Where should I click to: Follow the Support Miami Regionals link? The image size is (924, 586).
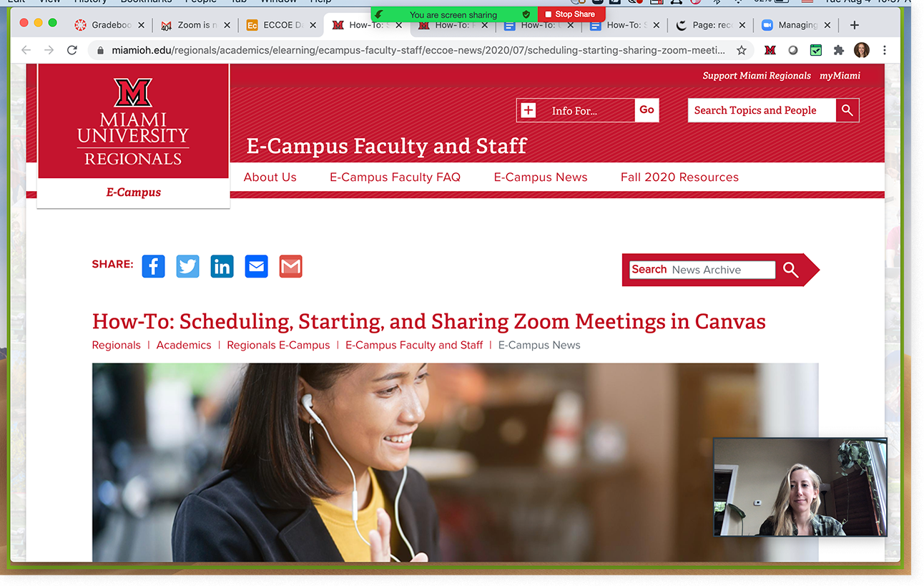coord(757,76)
